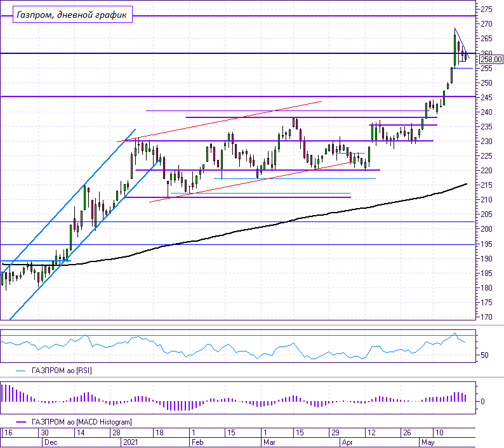Click the 200 price axis label
This screenshot has width=504, height=448.
click(x=486, y=229)
